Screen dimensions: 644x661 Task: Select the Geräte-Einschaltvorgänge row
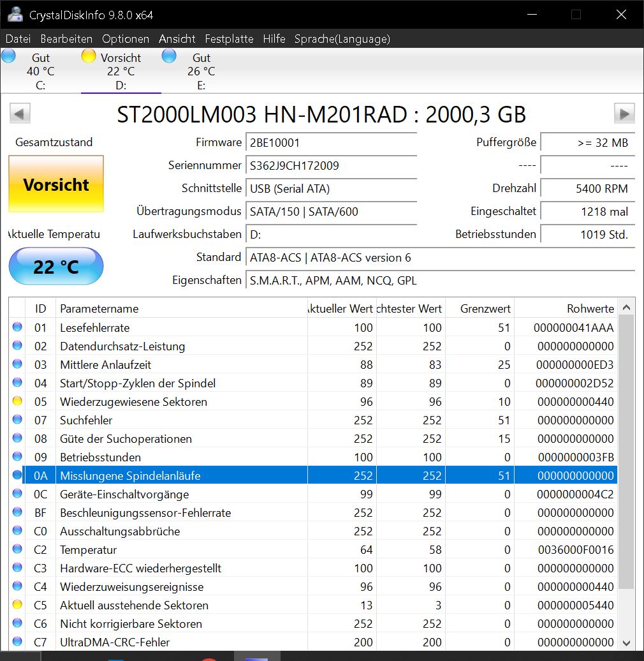313,494
